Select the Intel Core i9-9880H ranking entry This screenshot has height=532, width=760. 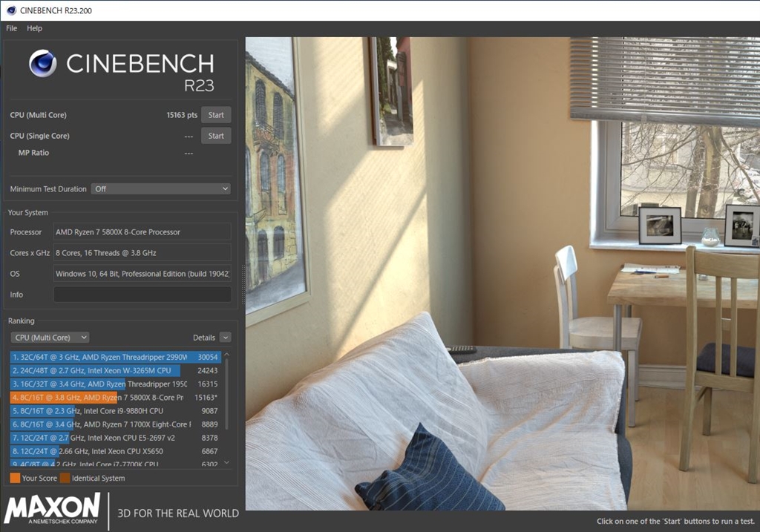(x=115, y=411)
